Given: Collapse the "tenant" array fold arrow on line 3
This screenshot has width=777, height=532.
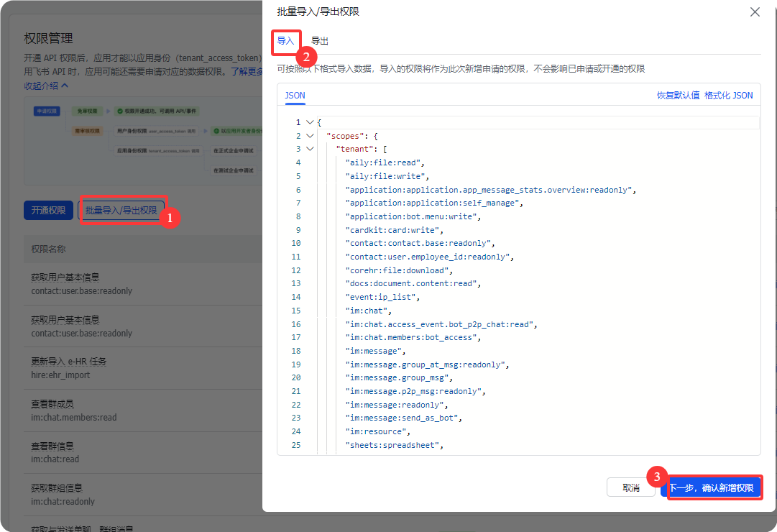Looking at the screenshot, I should [x=310, y=150].
